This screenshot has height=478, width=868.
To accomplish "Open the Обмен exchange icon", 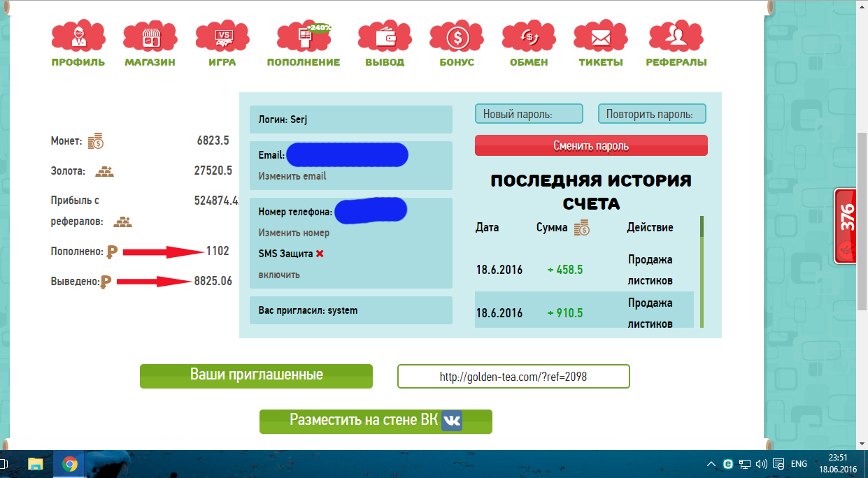I will [x=529, y=36].
